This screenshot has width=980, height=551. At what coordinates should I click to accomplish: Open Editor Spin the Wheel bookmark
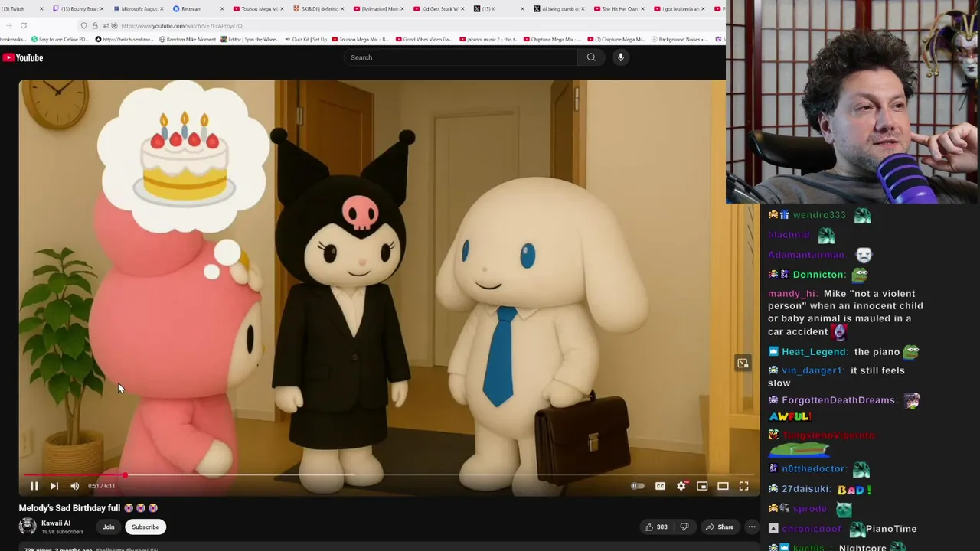(x=250, y=39)
